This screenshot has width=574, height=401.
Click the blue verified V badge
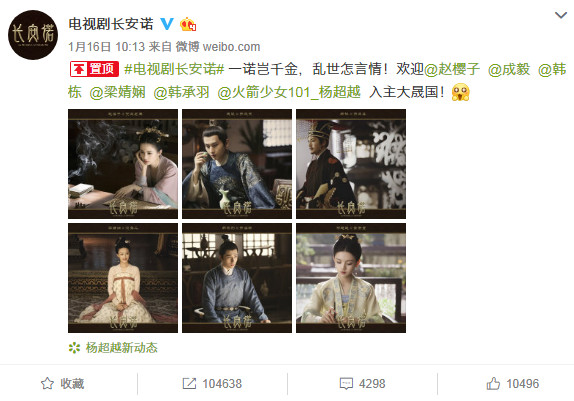(167, 24)
